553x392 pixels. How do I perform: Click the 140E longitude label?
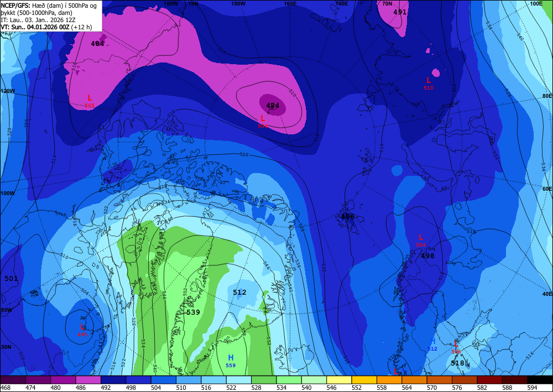coord(342,3)
